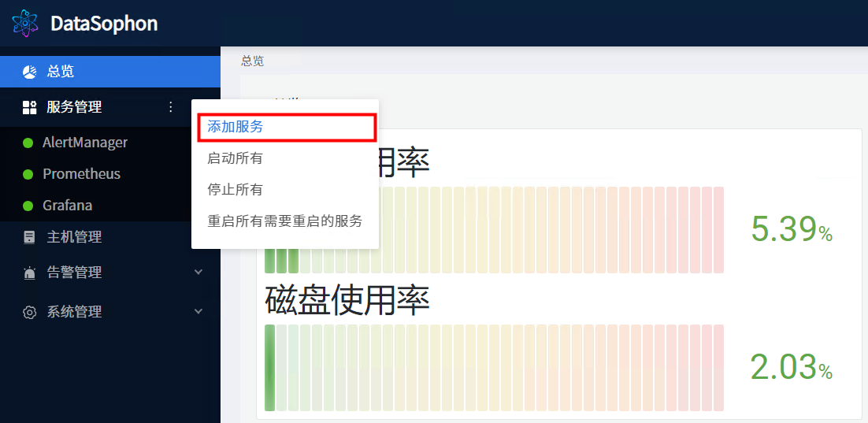This screenshot has height=423, width=868.
Task: Choose 停止所有 from the popup menu
Action: click(235, 190)
